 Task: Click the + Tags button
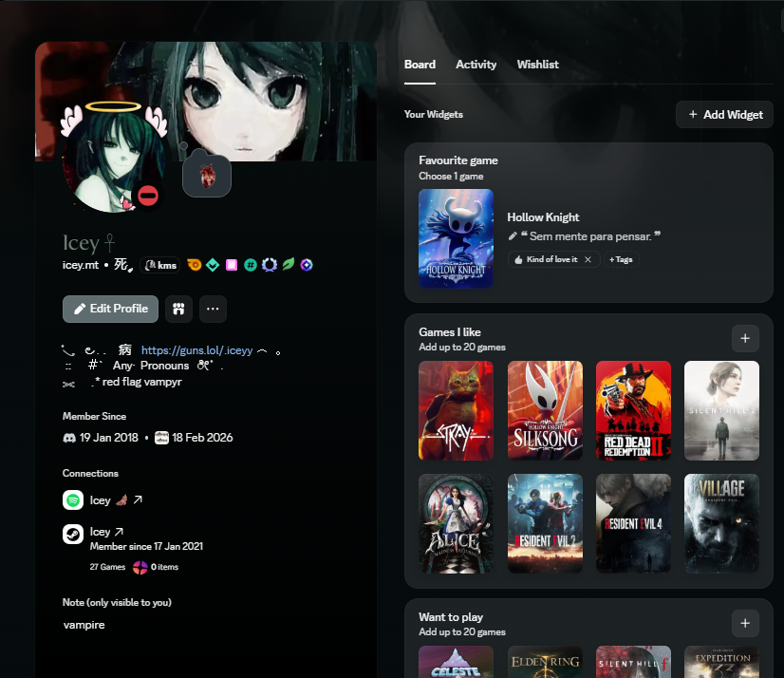coord(621,259)
